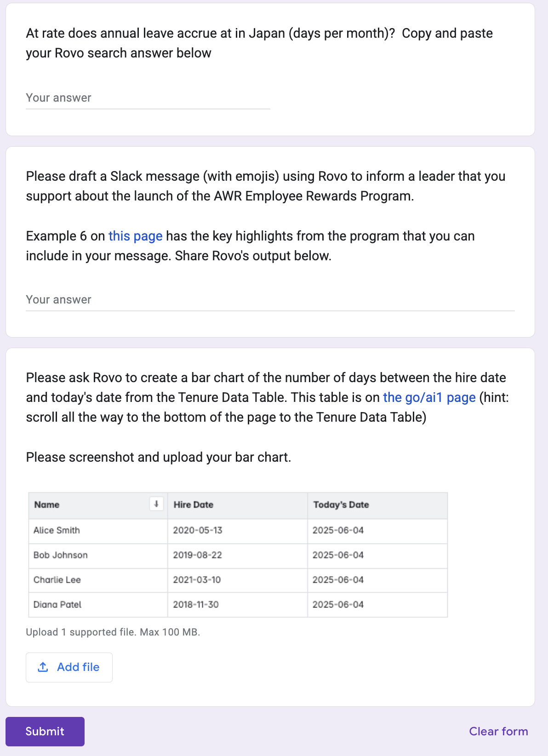
Task: Click the Add file button
Action: point(69,667)
